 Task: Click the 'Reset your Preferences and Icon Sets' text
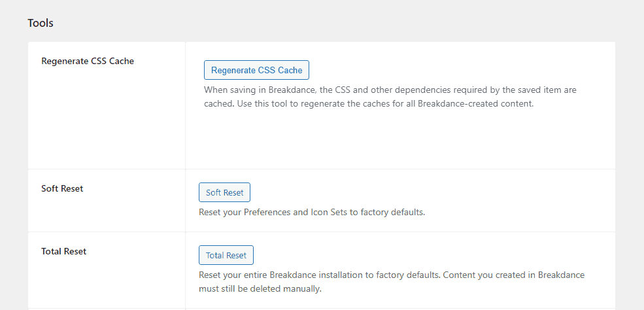pyautogui.click(x=312, y=212)
